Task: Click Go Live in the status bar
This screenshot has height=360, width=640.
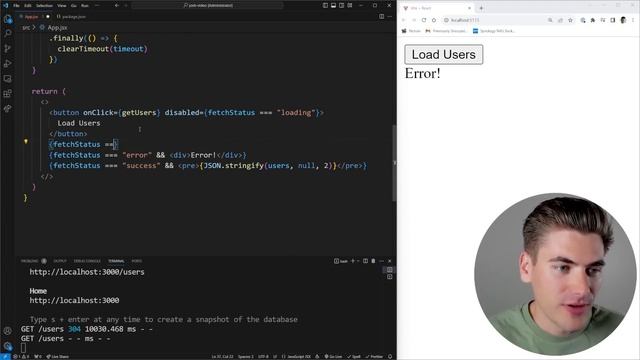Action: pyautogui.click(x=333, y=357)
